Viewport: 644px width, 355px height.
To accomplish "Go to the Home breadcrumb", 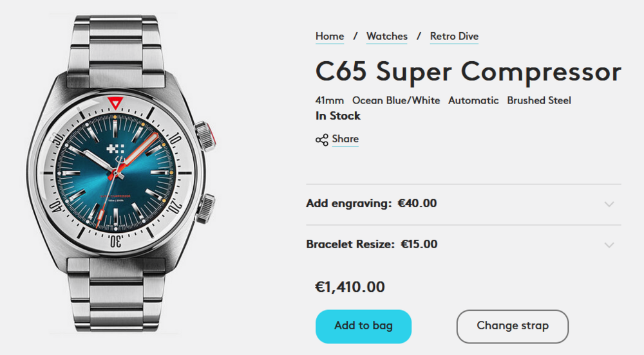I will [330, 37].
